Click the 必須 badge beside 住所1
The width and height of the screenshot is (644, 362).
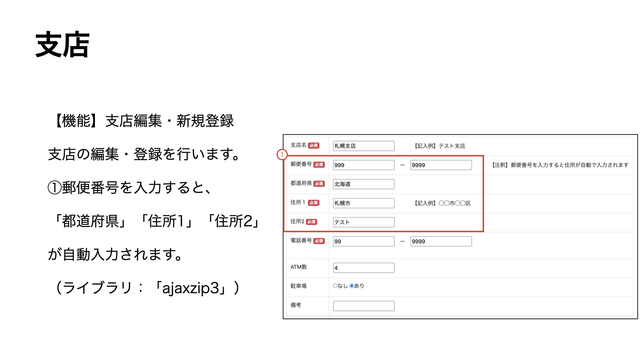pyautogui.click(x=315, y=203)
